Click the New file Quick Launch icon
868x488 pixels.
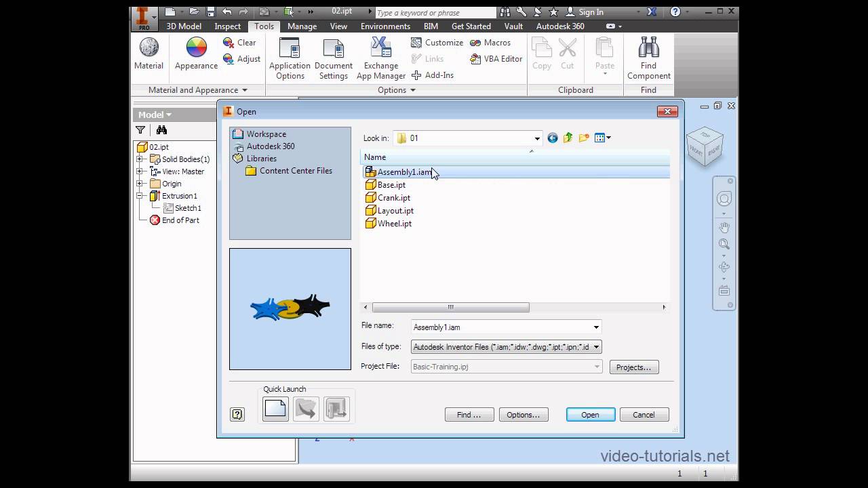coord(275,409)
